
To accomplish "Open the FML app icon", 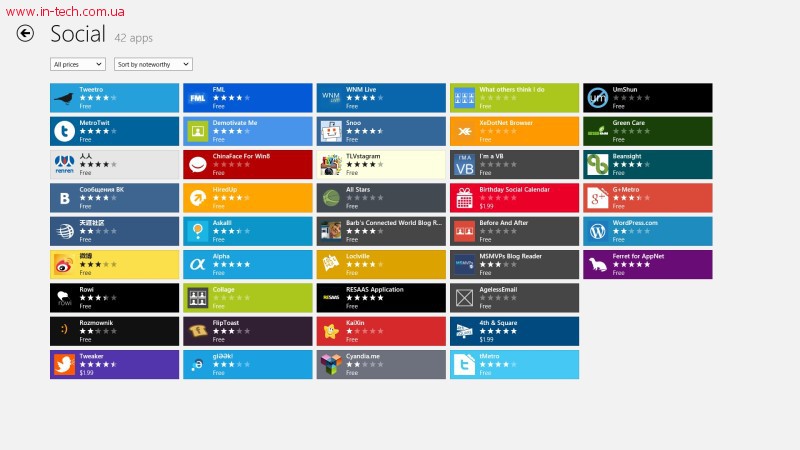I will pos(197,98).
